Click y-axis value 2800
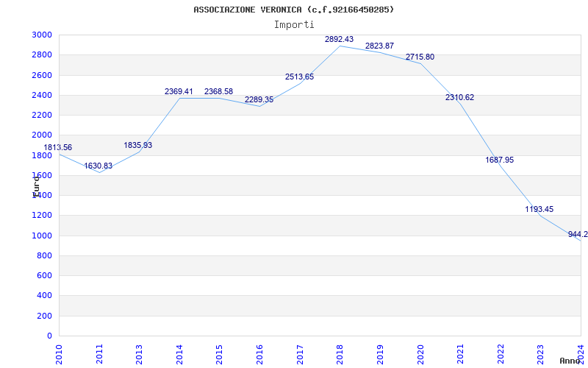 click(x=42, y=54)
